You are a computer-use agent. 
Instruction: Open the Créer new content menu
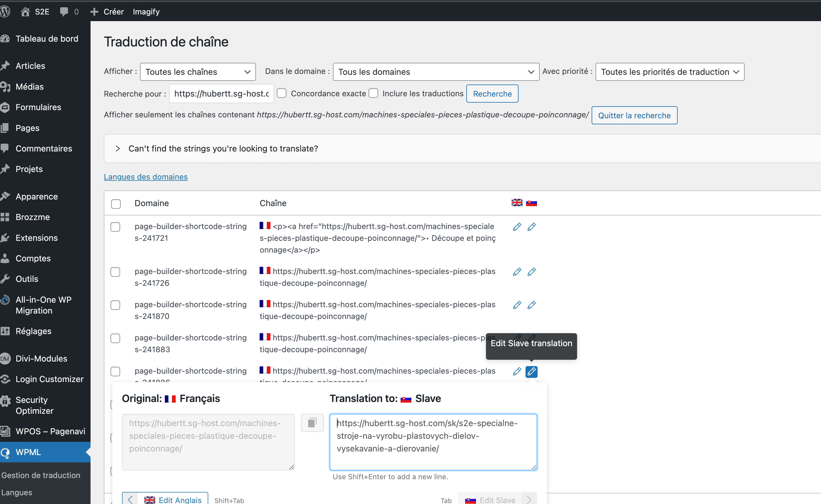point(107,12)
